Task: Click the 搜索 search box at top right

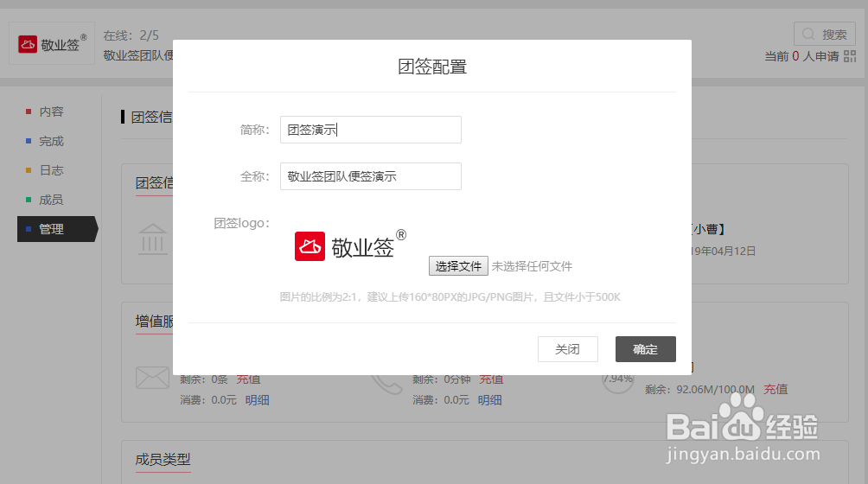Action: tap(824, 35)
